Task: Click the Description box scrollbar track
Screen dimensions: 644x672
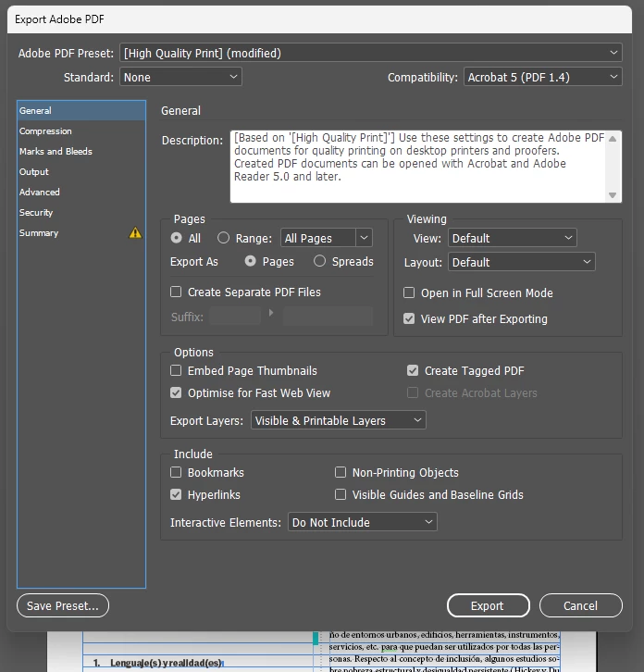Action: point(613,167)
